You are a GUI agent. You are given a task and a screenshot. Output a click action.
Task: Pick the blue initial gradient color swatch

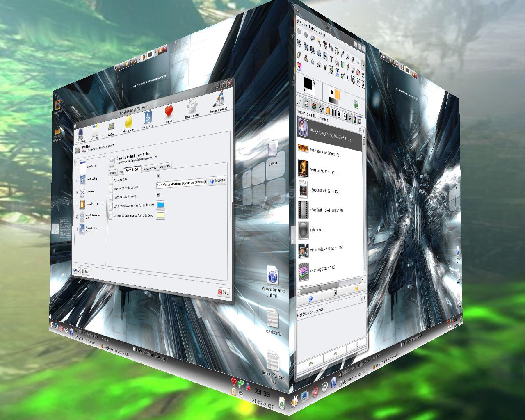coord(161,204)
